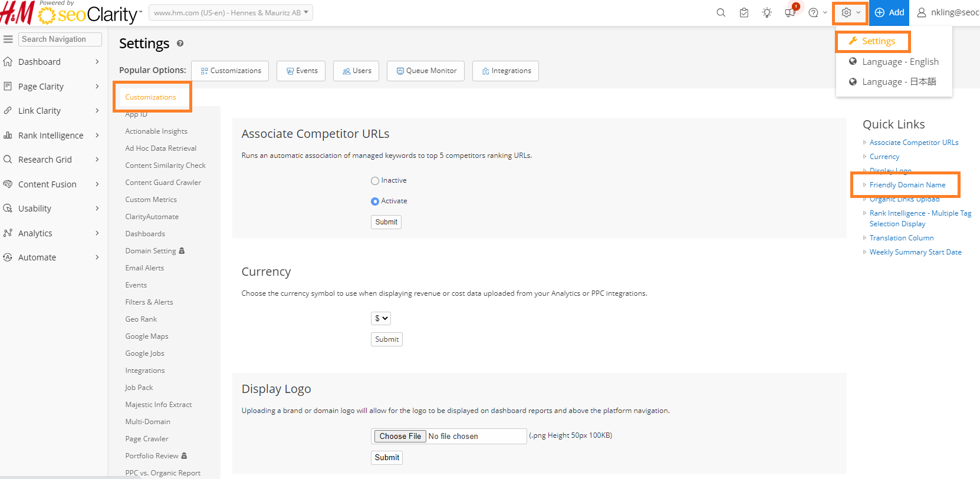The height and width of the screenshot is (479, 980).
Task: Select the Customizations tab in settings list
Action: pyautogui.click(x=150, y=97)
